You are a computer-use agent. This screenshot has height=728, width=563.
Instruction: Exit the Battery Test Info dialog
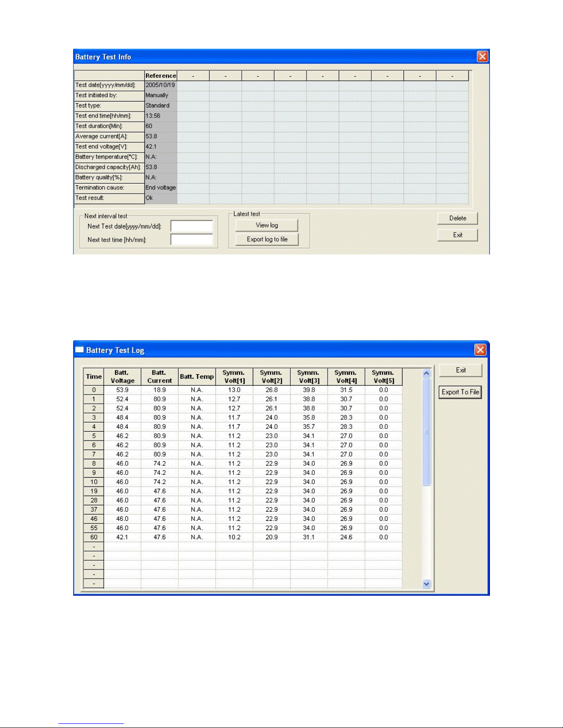pos(457,235)
